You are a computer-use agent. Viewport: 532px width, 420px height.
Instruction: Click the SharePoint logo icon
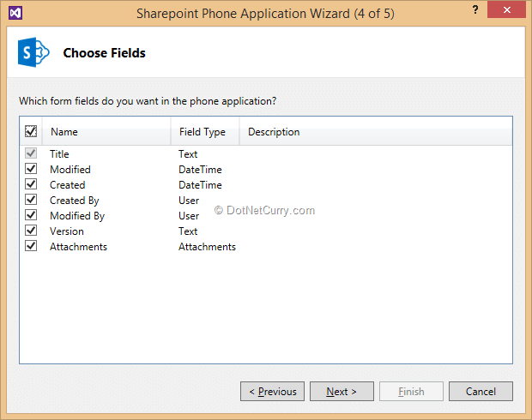(x=33, y=52)
